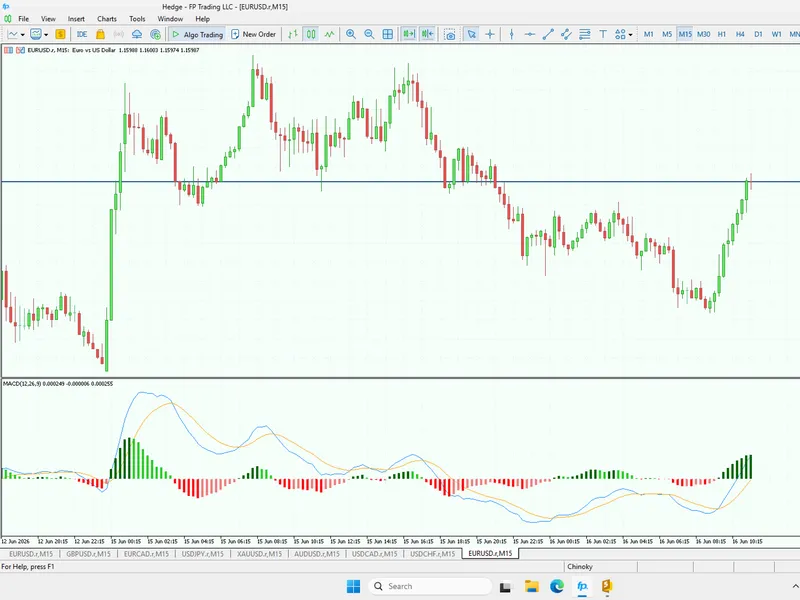Image resolution: width=800 pixels, height=600 pixels.
Task: Open the VPS cloud hosting icon
Action: (x=137, y=34)
